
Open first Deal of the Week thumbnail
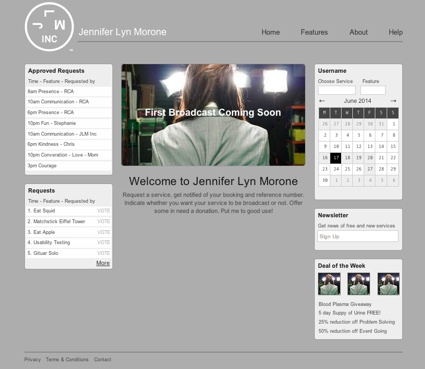point(329,284)
